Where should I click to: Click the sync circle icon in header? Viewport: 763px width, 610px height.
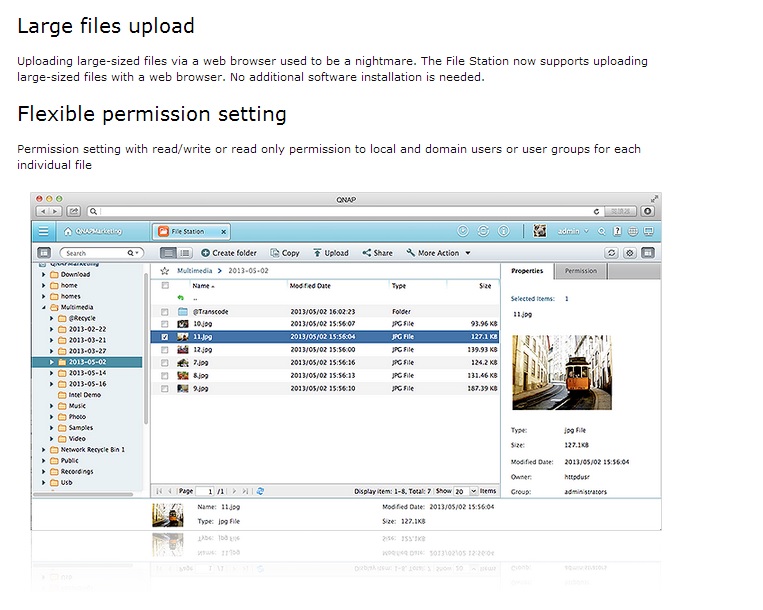(x=483, y=231)
